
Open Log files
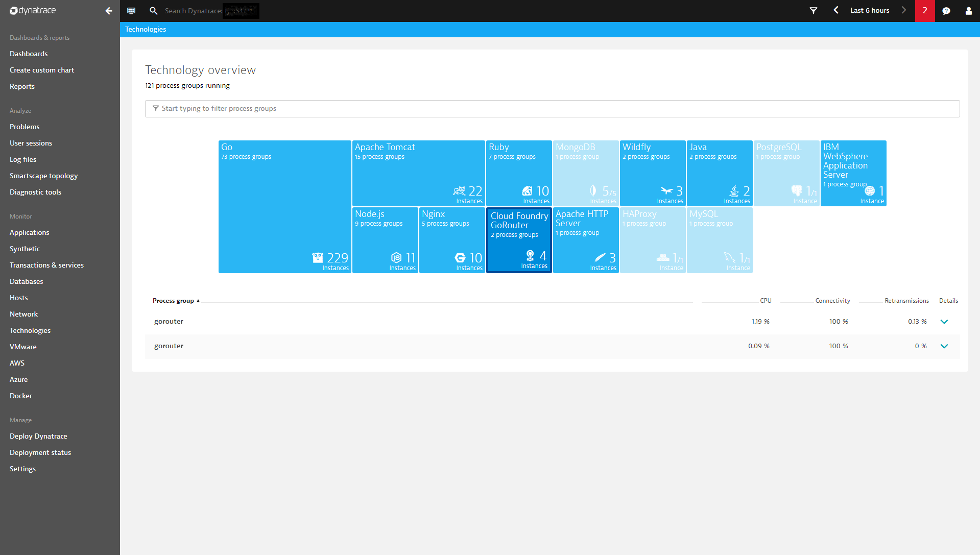click(23, 160)
